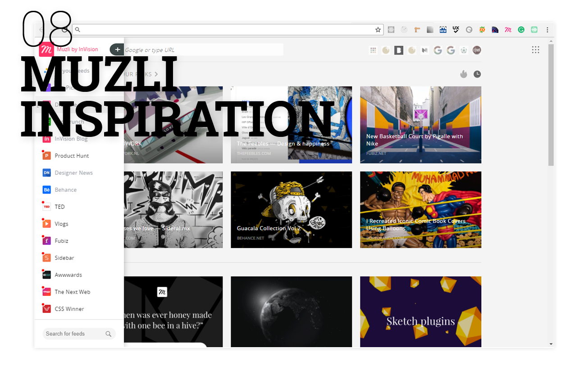
Task: Click the Muzli extension icon in the toolbar
Action: [508, 30]
